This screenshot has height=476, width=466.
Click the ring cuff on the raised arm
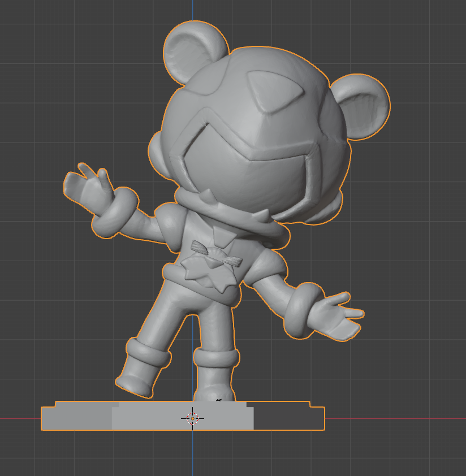(115, 213)
